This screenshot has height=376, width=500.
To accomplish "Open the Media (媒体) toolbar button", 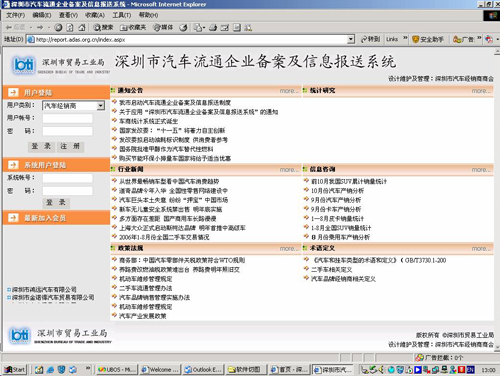I will point(163,27).
